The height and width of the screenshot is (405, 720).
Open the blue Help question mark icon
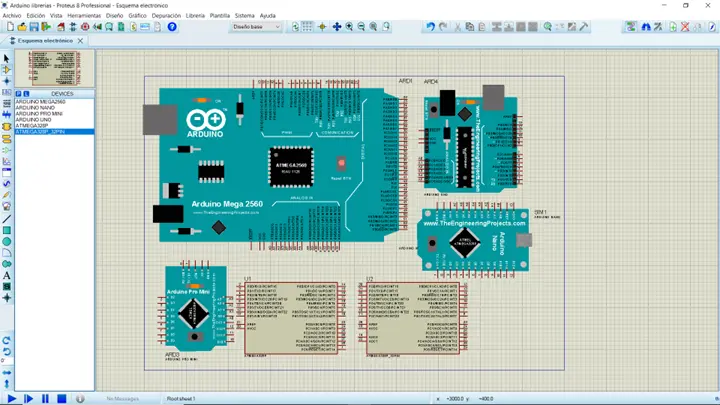172,27
